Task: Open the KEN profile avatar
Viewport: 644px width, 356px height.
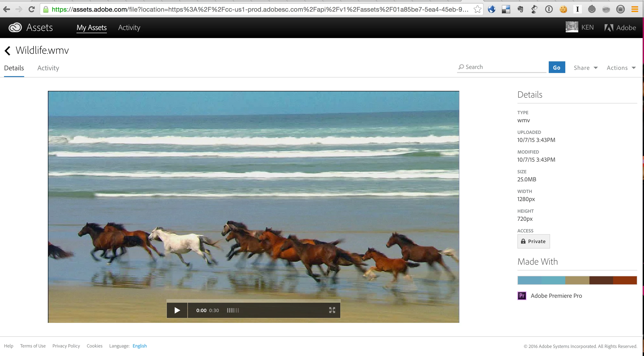Action: tap(572, 27)
